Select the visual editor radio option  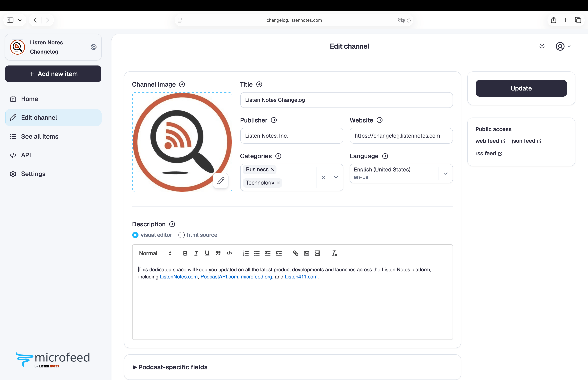[x=135, y=235]
